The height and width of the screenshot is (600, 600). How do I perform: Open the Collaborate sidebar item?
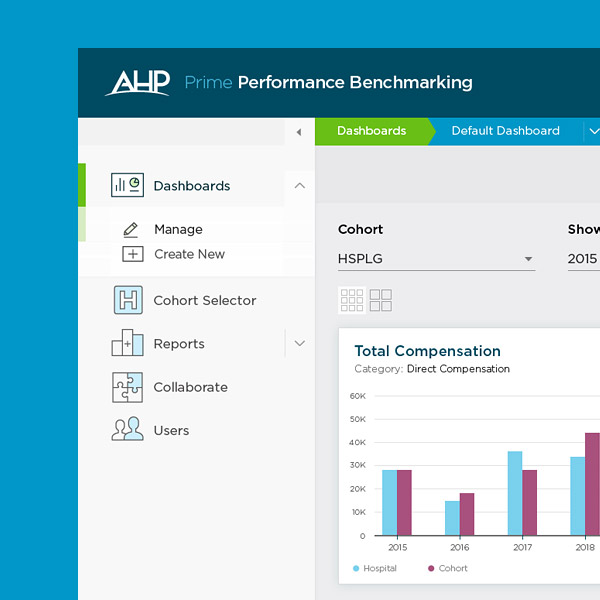click(x=191, y=387)
